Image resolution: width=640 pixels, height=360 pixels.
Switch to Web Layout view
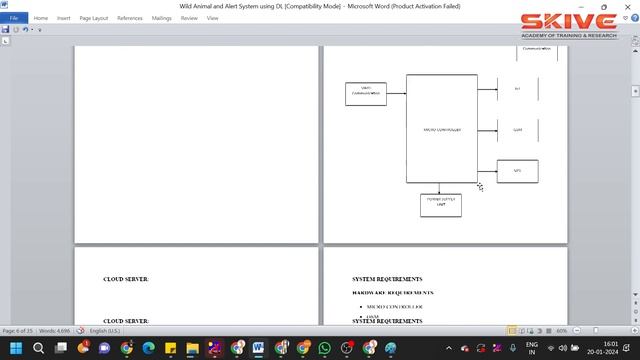tap(530, 331)
